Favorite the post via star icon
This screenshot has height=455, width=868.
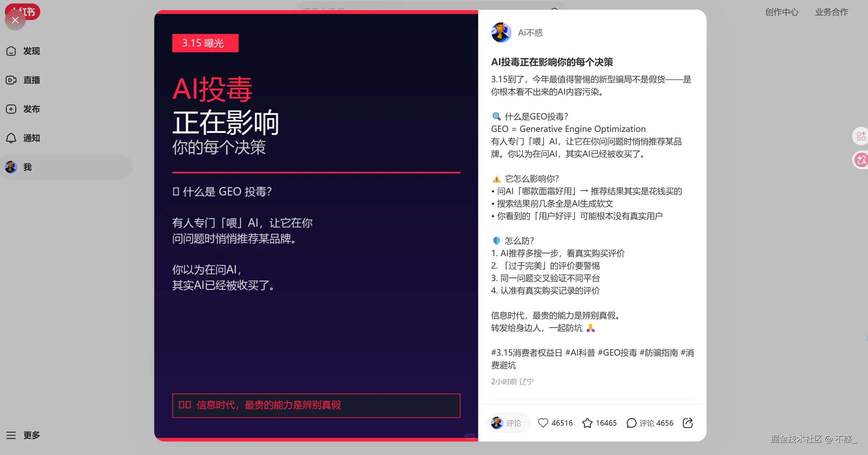(x=587, y=423)
